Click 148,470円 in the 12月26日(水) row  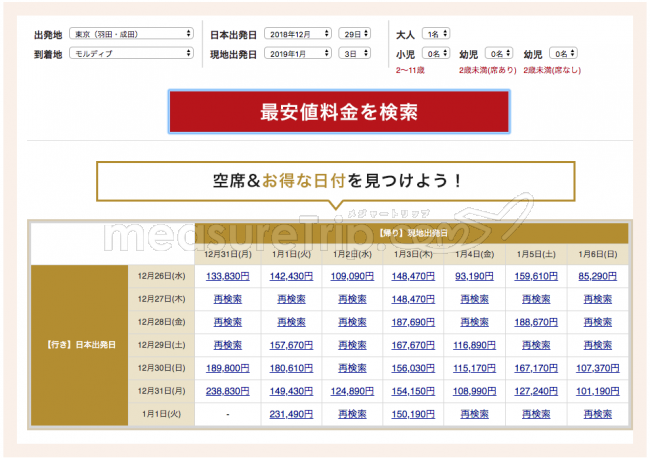pos(413,276)
